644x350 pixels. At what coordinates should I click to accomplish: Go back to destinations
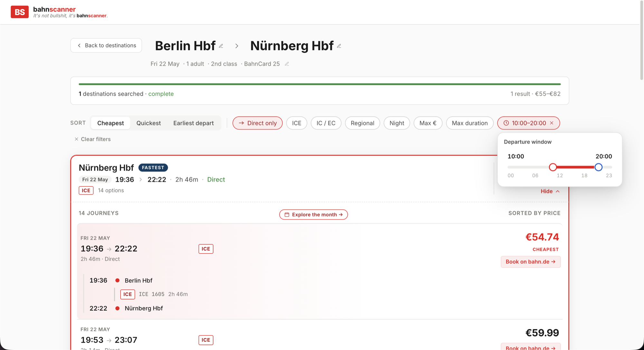click(106, 45)
